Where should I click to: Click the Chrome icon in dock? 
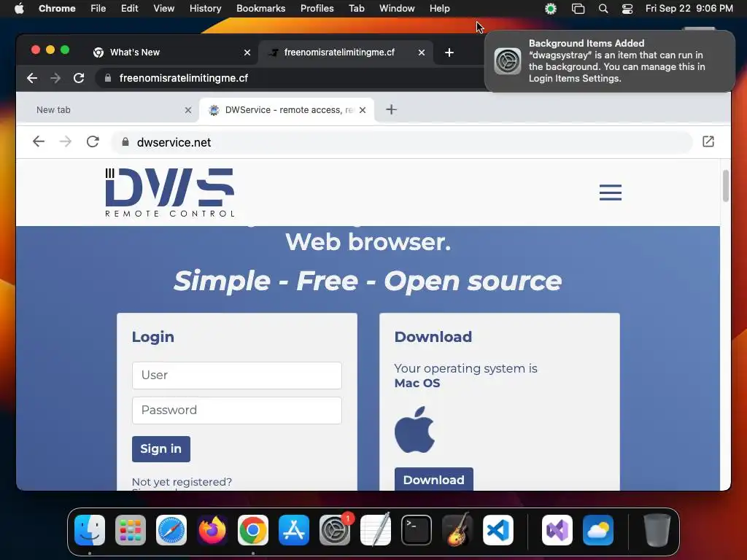point(253,530)
